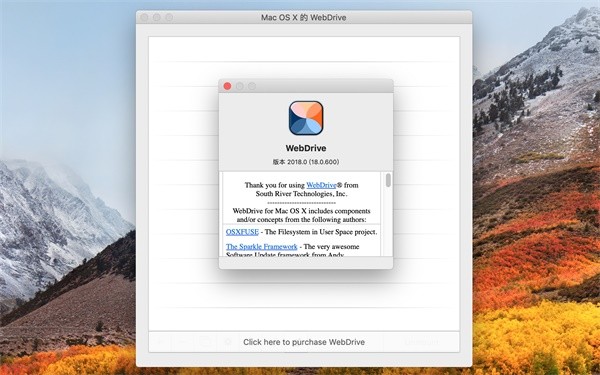Image resolution: width=600 pixels, height=375 pixels.
Task: Click the faded plus add-site icon
Action: click(160, 341)
